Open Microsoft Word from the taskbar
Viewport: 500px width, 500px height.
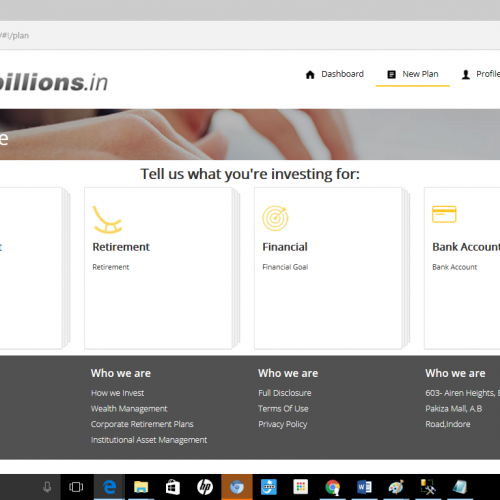(x=364, y=487)
